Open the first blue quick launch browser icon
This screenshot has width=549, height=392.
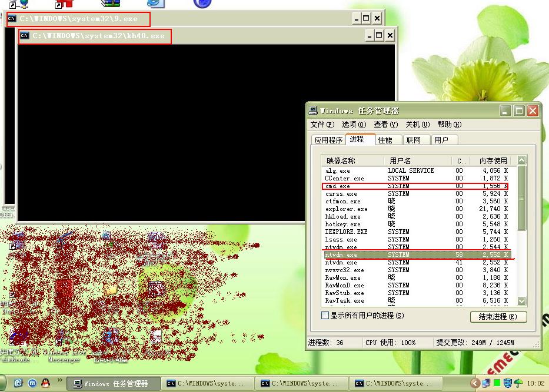click(x=18, y=383)
